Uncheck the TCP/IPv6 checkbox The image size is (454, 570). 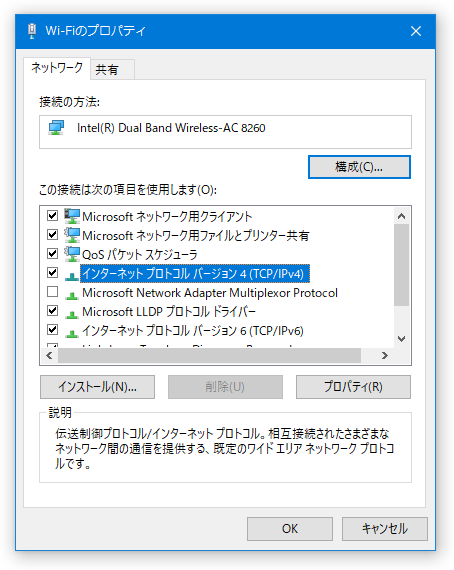pyautogui.click(x=52, y=329)
